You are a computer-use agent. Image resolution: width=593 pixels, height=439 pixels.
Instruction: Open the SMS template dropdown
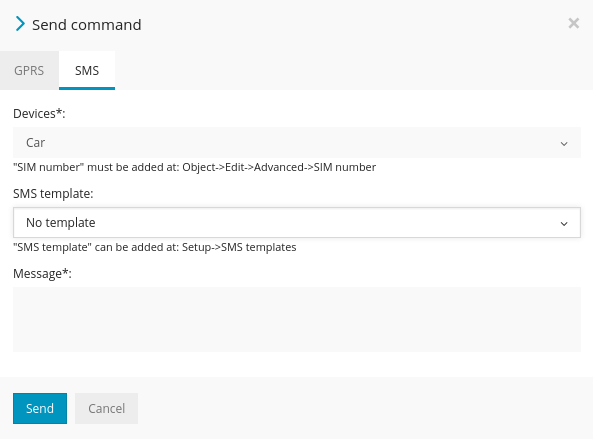click(x=297, y=222)
